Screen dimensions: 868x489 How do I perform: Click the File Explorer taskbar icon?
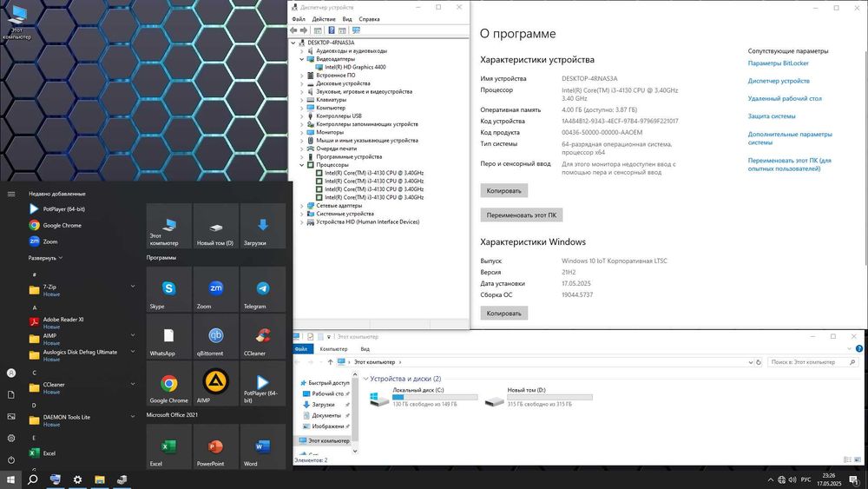100,479
